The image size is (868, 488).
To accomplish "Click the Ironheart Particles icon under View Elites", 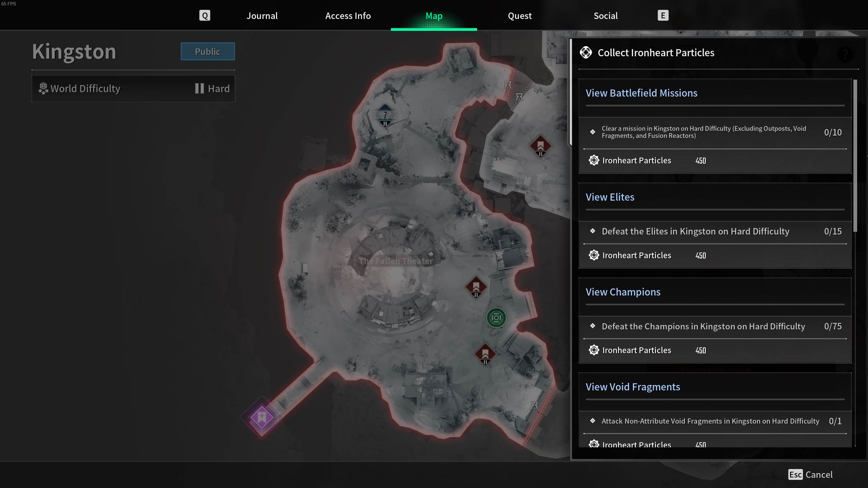I will [594, 255].
